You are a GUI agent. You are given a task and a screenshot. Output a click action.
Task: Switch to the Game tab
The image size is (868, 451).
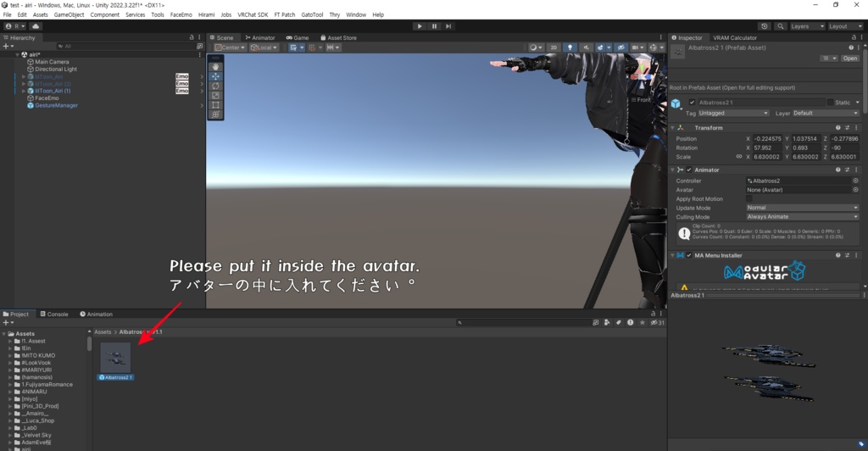tap(298, 37)
